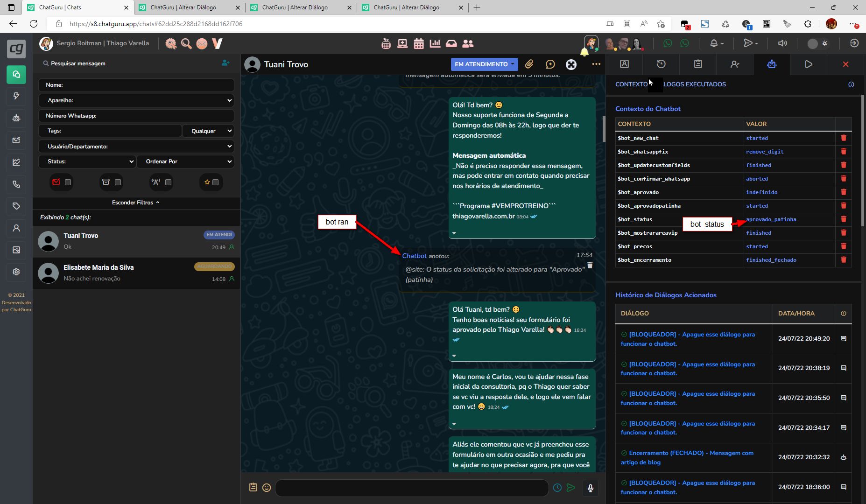Delete the $bot_status context entry
The image size is (866, 504).
coord(843,219)
